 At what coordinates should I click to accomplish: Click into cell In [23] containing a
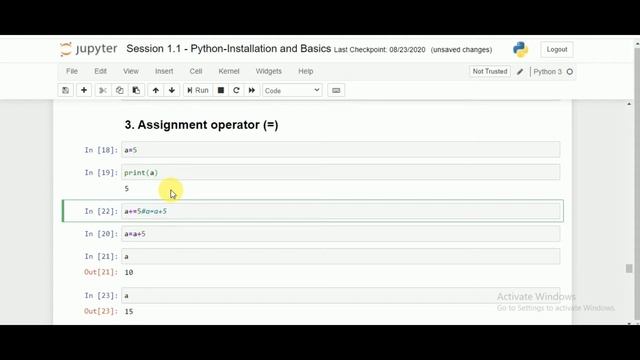(341, 296)
